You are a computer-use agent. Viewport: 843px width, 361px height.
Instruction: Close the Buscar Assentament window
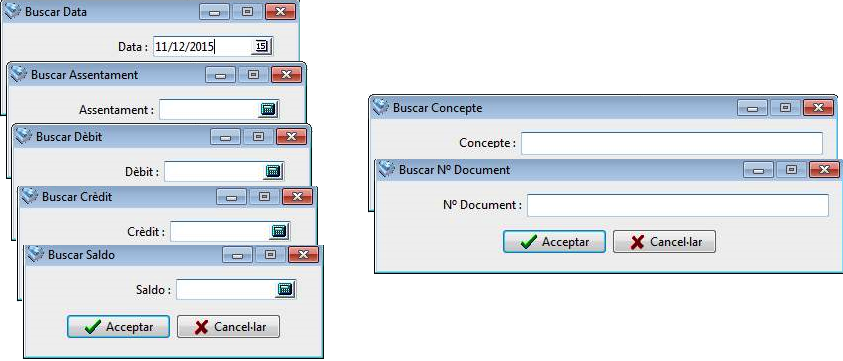coord(287,74)
